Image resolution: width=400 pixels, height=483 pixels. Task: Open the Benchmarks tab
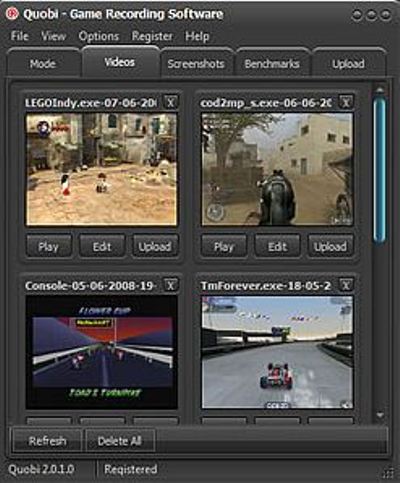[272, 64]
